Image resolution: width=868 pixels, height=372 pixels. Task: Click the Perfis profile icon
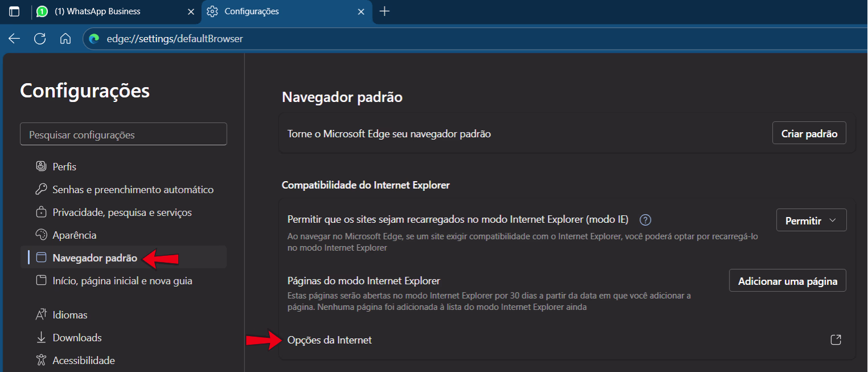point(41,166)
